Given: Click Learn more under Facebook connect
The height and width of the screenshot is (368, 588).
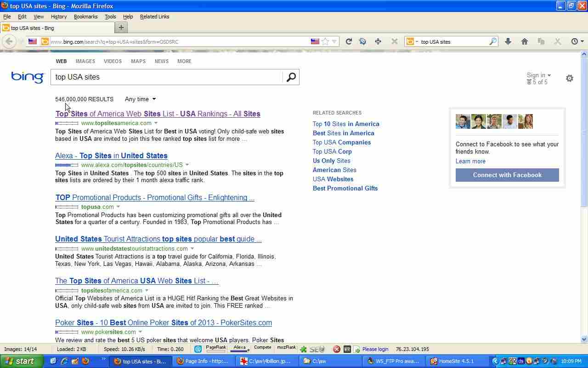Looking at the screenshot, I should [x=470, y=161].
